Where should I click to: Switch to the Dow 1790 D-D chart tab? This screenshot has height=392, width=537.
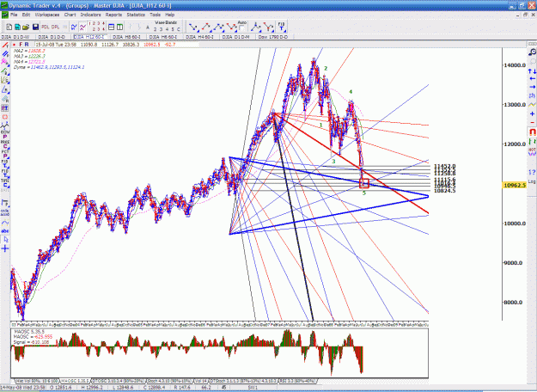[273, 37]
